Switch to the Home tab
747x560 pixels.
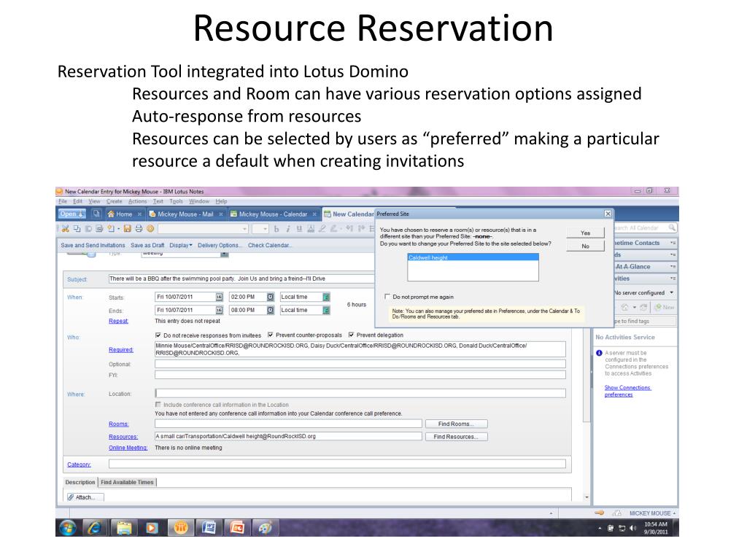click(124, 214)
